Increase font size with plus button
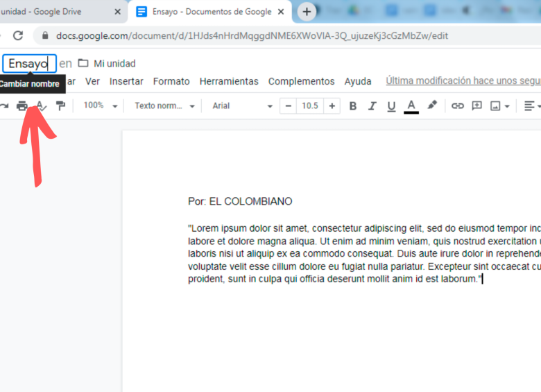Image resolution: width=541 pixels, height=392 pixels. coord(332,105)
